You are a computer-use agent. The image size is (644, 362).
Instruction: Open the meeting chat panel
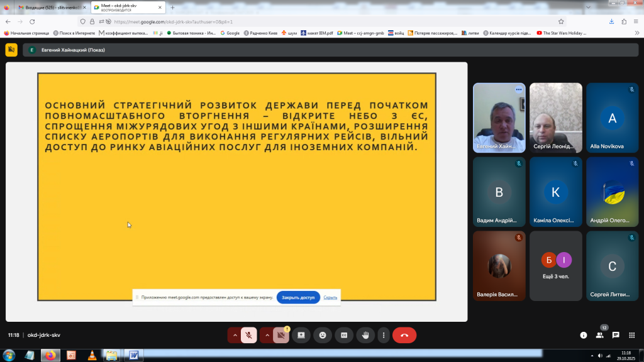[616, 335]
